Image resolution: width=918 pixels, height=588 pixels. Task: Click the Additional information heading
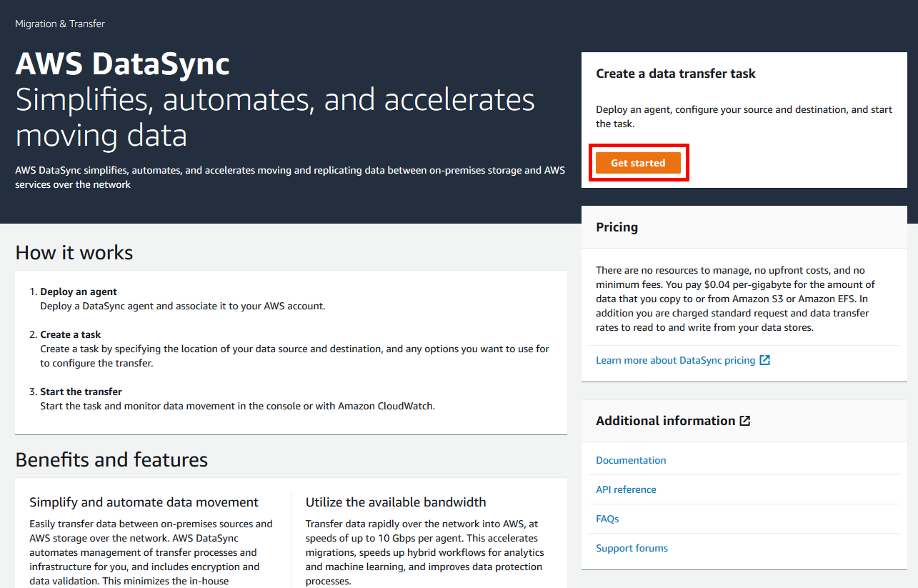[665, 421]
